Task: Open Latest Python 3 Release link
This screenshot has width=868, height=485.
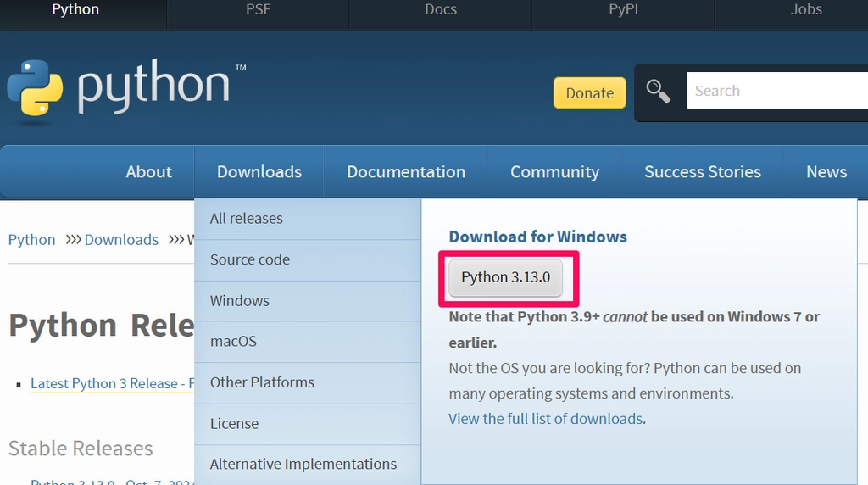Action: point(112,383)
